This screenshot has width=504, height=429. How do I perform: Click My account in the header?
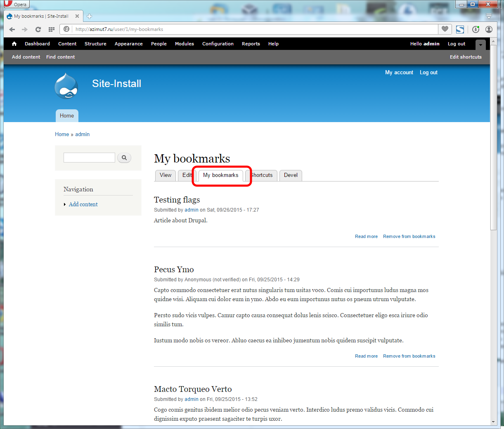pyautogui.click(x=399, y=73)
